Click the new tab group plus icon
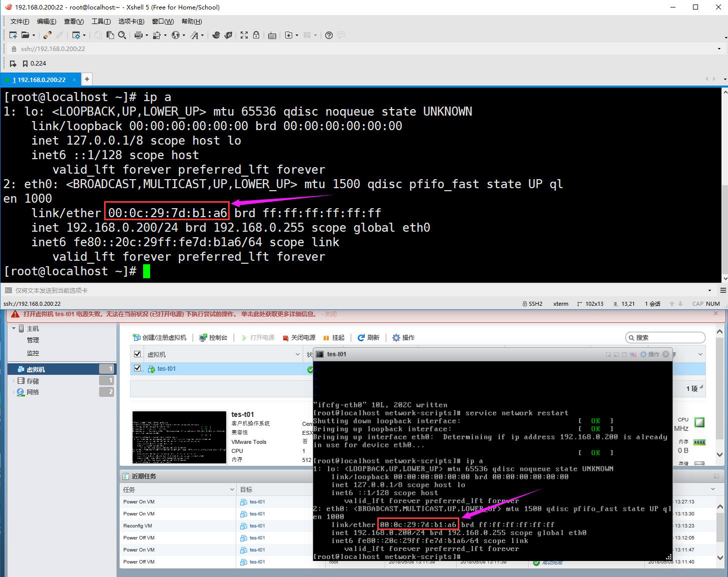 (x=289, y=35)
